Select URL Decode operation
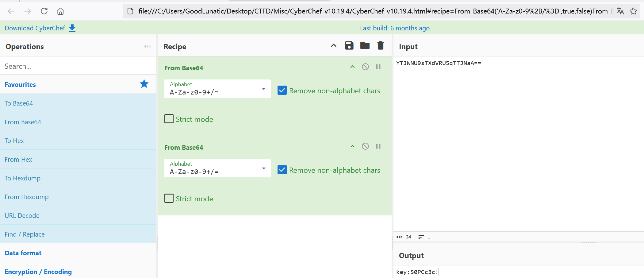 click(x=78, y=215)
